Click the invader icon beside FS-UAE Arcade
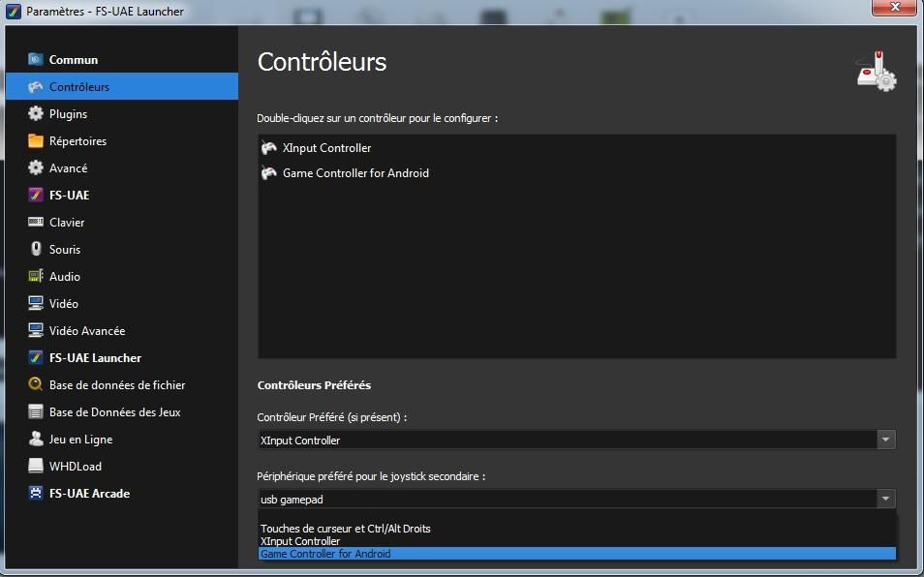This screenshot has width=924, height=577. pyautogui.click(x=36, y=493)
